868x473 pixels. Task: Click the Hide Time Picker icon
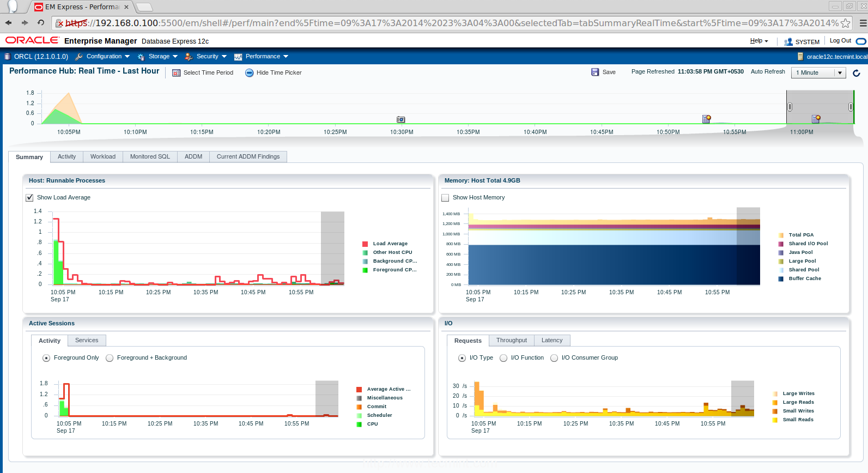pyautogui.click(x=249, y=73)
